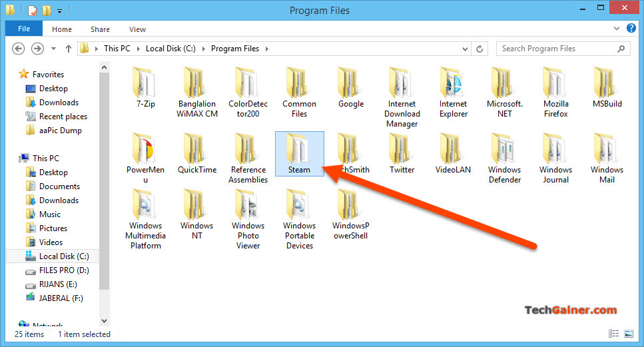Open the QuickTime folder
Image resolution: width=644 pixels, height=347 pixels.
tap(196, 153)
